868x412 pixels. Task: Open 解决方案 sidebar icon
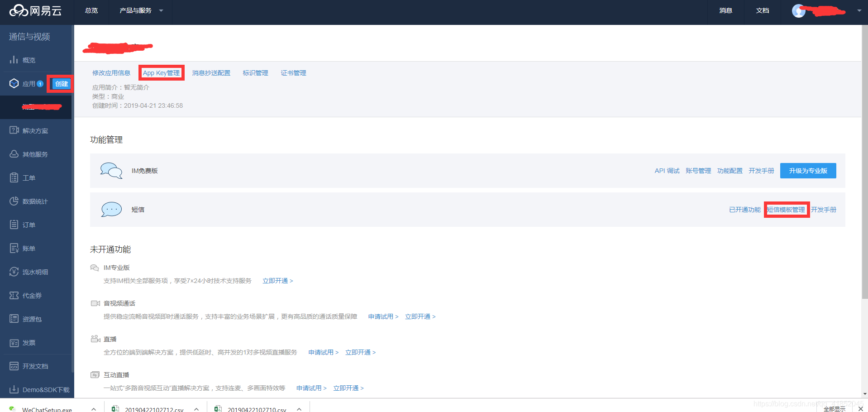(14, 130)
